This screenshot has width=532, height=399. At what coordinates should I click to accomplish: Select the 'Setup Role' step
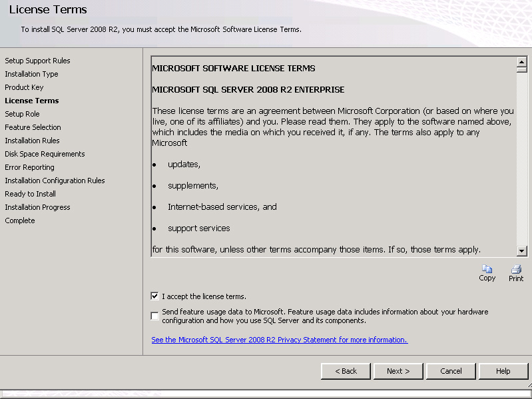click(22, 114)
